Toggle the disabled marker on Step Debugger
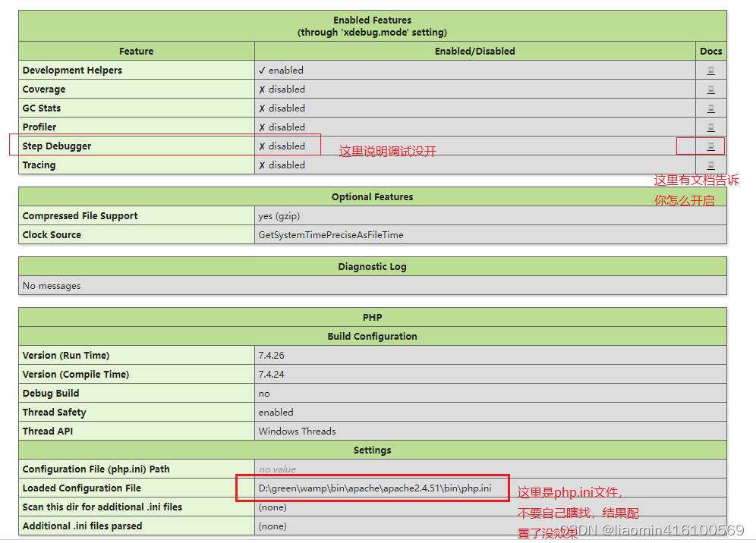The width and height of the screenshot is (756, 543). (263, 146)
